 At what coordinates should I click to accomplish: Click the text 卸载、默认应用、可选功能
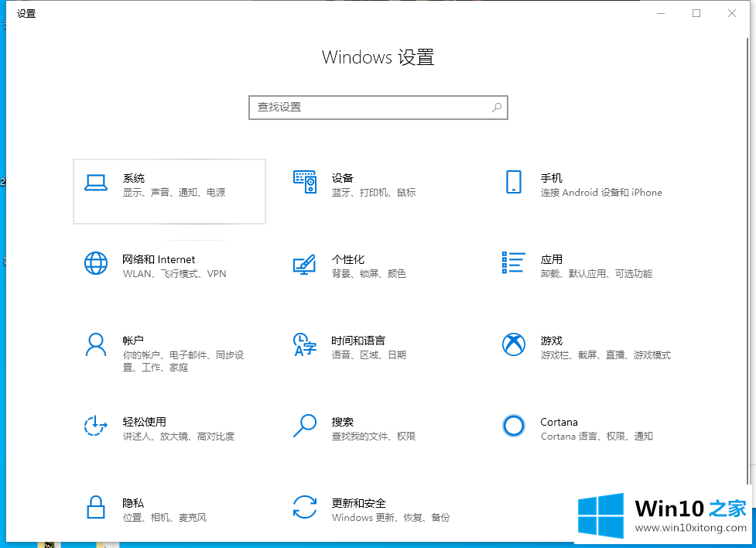click(597, 273)
